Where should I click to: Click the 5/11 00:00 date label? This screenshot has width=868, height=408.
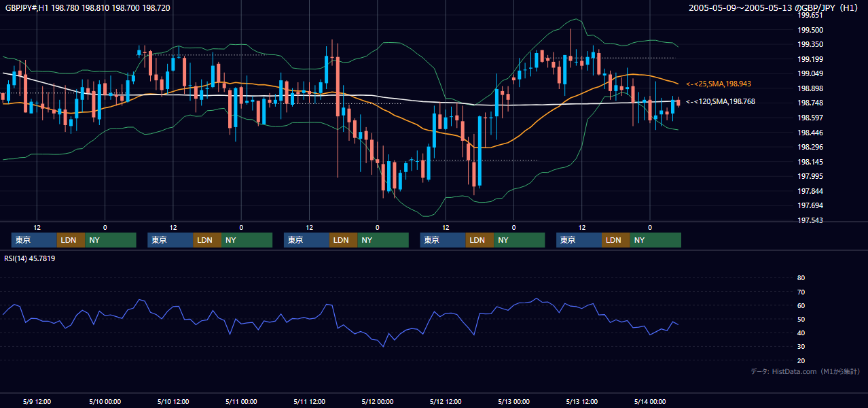tap(241, 401)
